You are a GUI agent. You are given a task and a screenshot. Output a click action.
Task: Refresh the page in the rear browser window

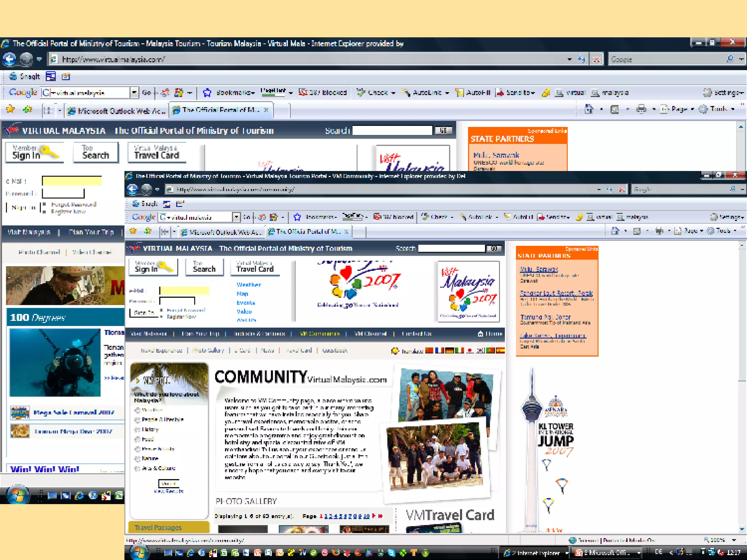click(x=582, y=59)
